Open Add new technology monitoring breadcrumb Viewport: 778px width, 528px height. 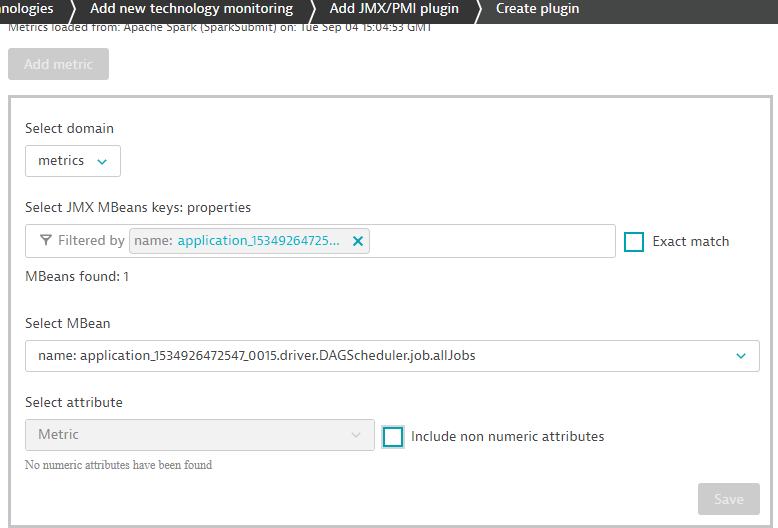tap(191, 9)
